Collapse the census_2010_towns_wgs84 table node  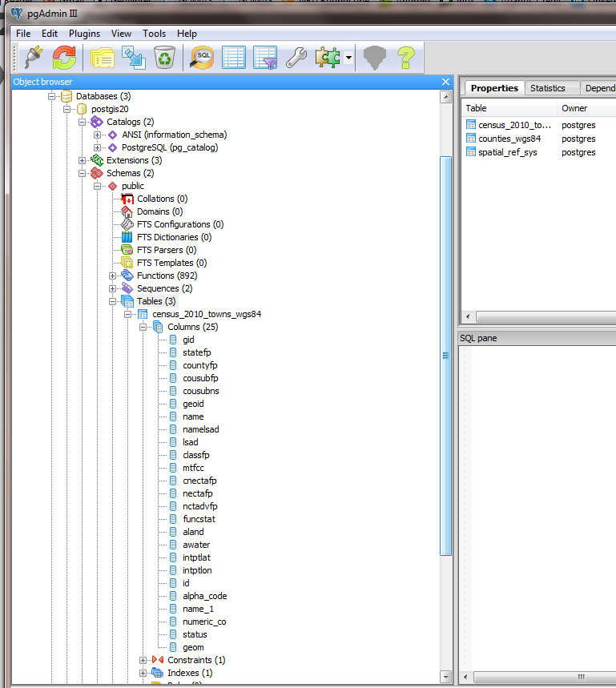point(127,314)
